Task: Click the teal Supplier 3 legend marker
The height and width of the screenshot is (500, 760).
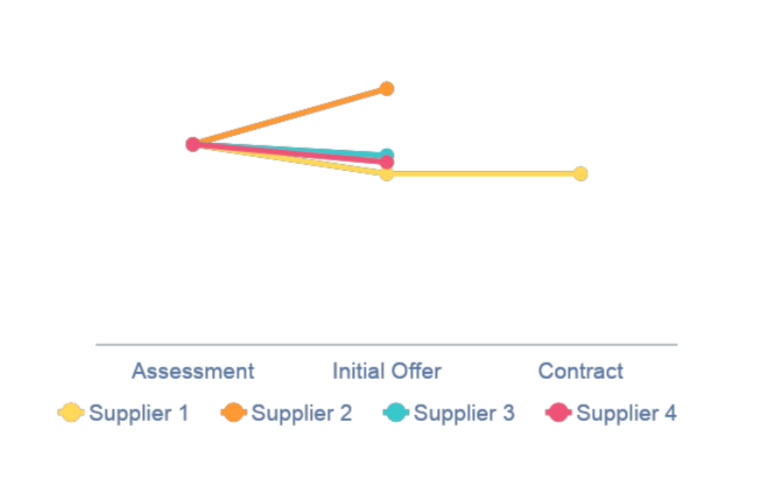Action: click(396, 412)
